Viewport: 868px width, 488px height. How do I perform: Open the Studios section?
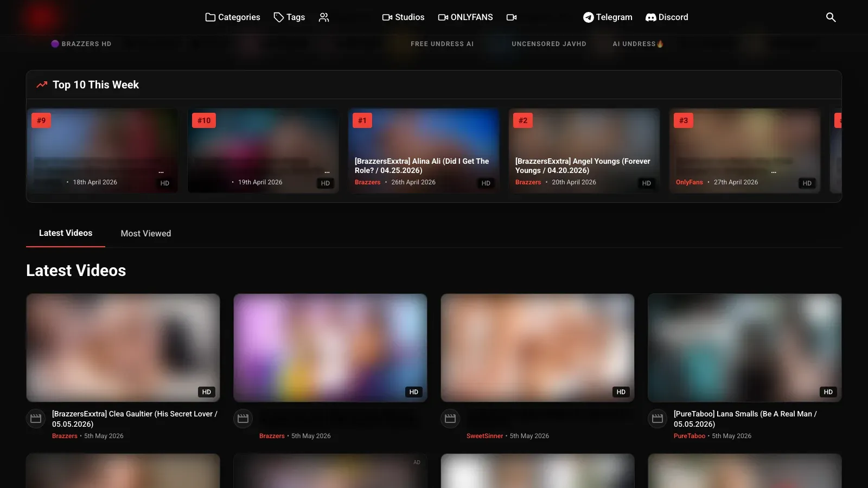[x=403, y=17]
